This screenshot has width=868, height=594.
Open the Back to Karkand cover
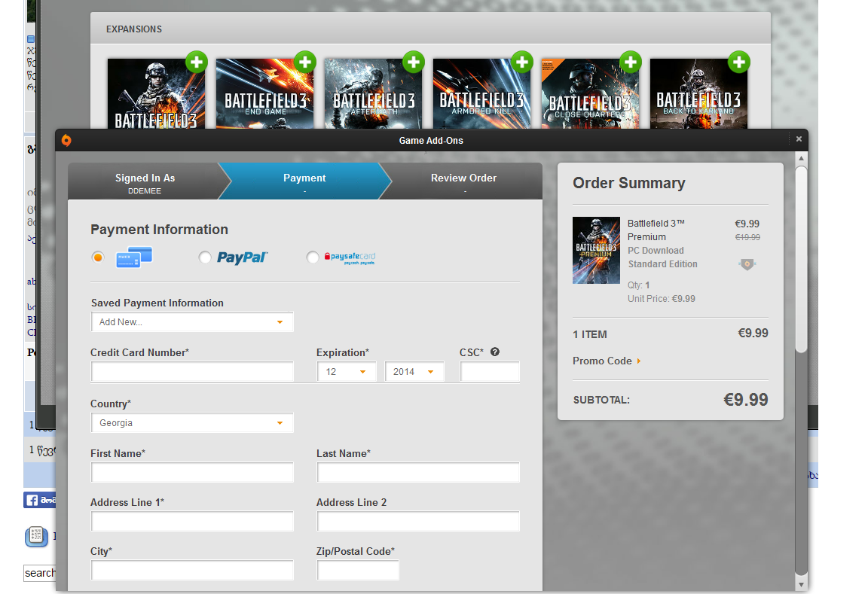[x=698, y=94]
